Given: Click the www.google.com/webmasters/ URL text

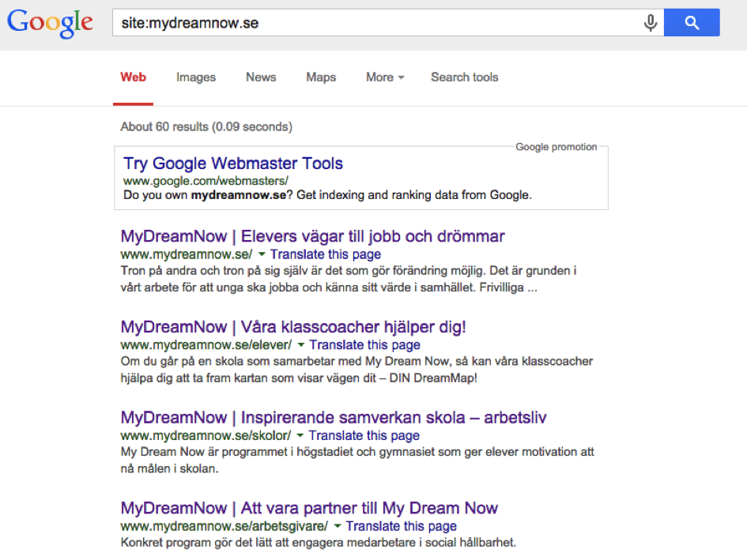Looking at the screenshot, I should click(206, 181).
